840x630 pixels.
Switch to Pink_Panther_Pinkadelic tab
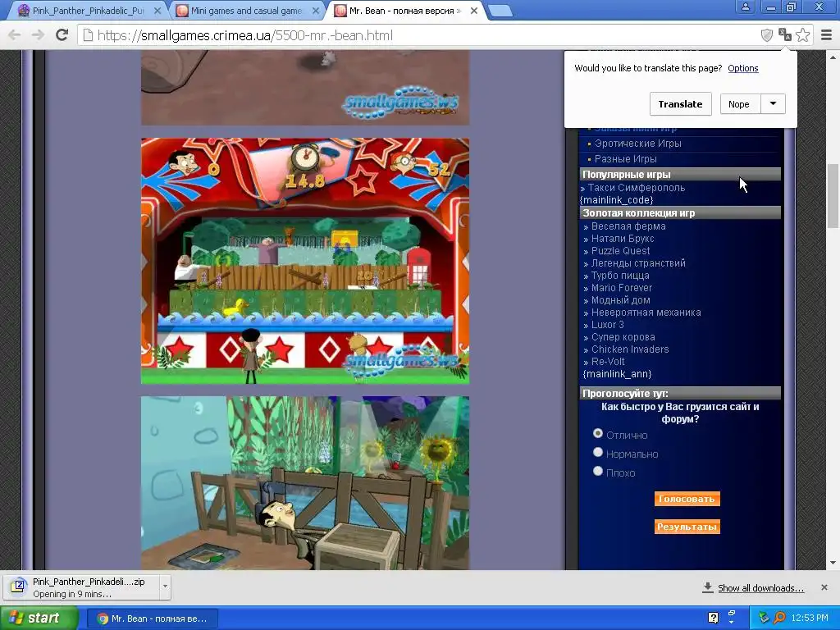[x=89, y=11]
